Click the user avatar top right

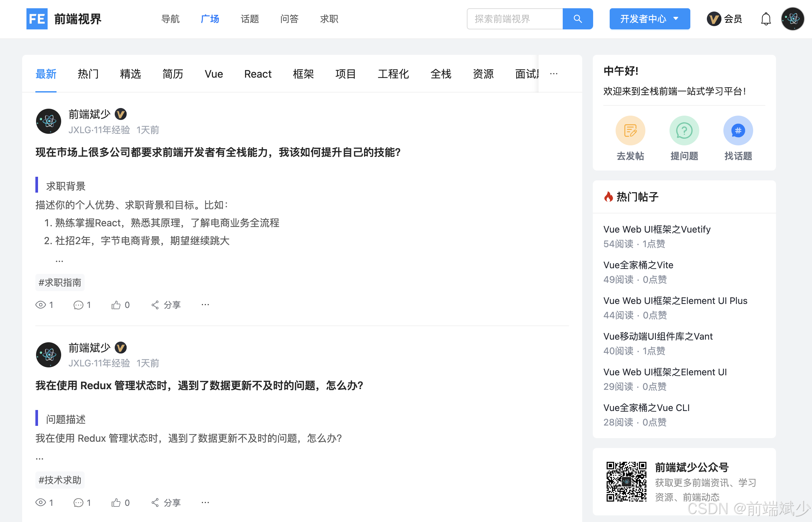[792, 19]
